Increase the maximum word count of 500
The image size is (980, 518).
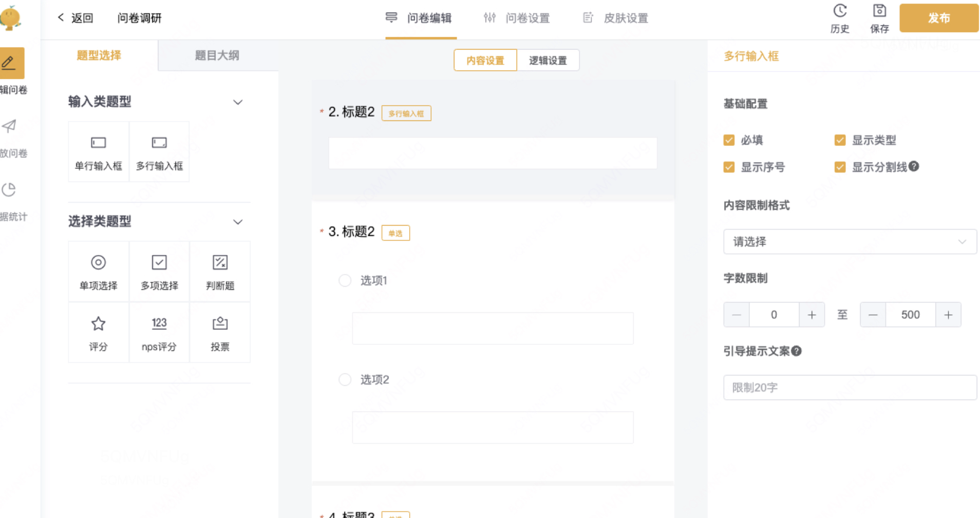tap(949, 315)
